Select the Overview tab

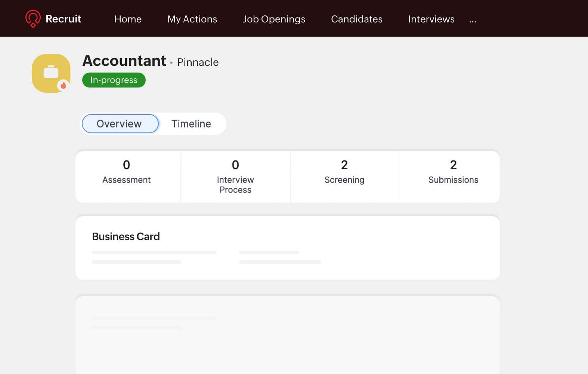[x=120, y=124]
